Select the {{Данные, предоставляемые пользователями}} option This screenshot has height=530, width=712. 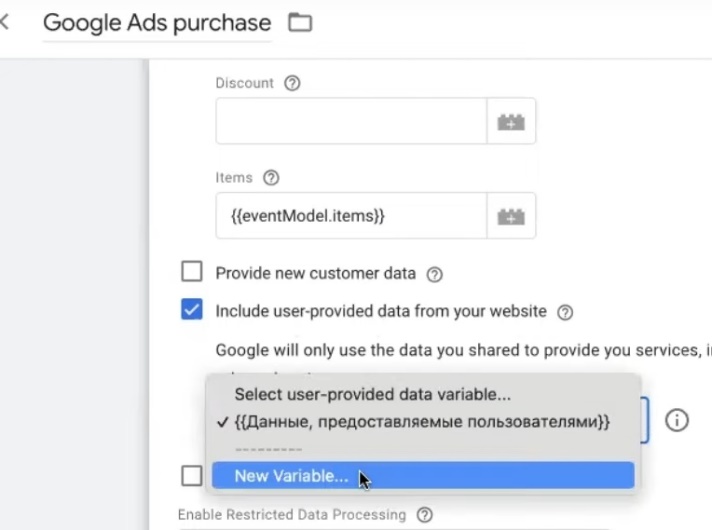[421, 422]
